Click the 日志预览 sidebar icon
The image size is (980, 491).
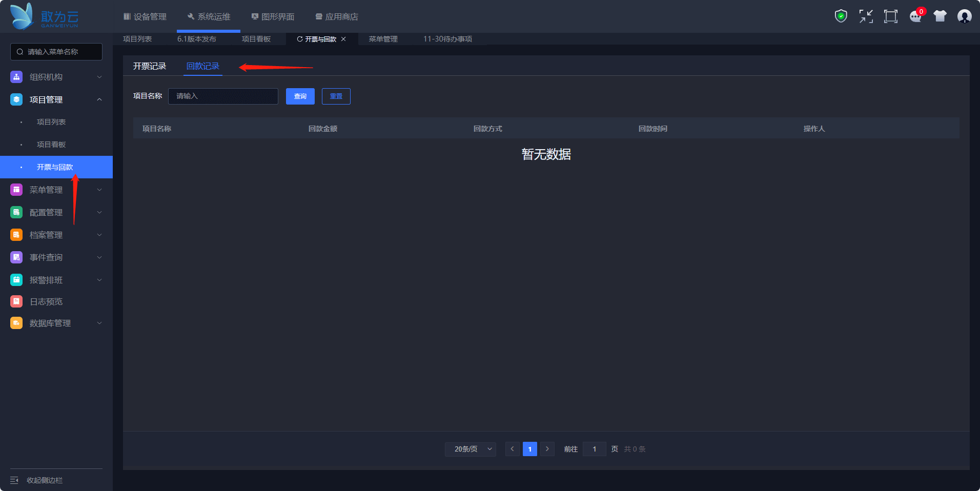[16, 301]
